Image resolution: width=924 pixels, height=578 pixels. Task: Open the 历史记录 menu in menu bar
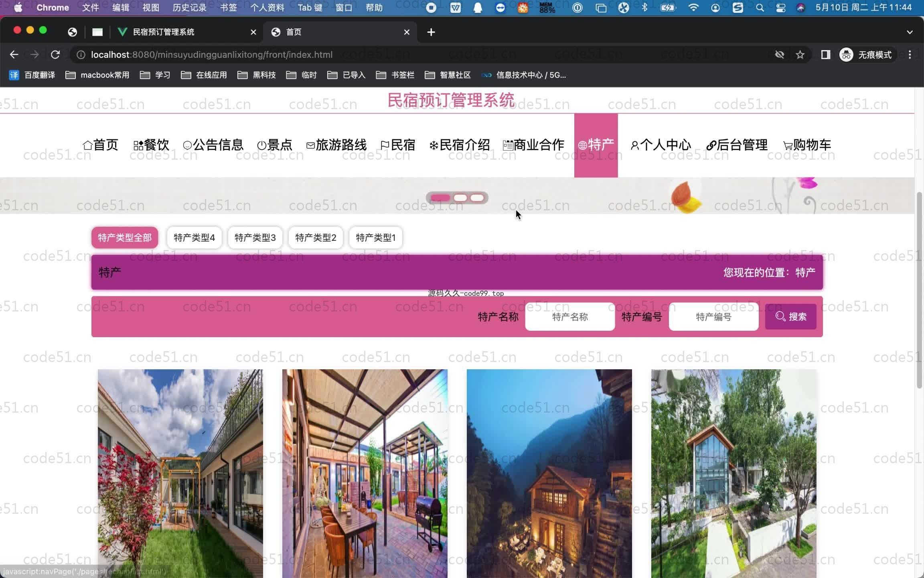click(189, 8)
